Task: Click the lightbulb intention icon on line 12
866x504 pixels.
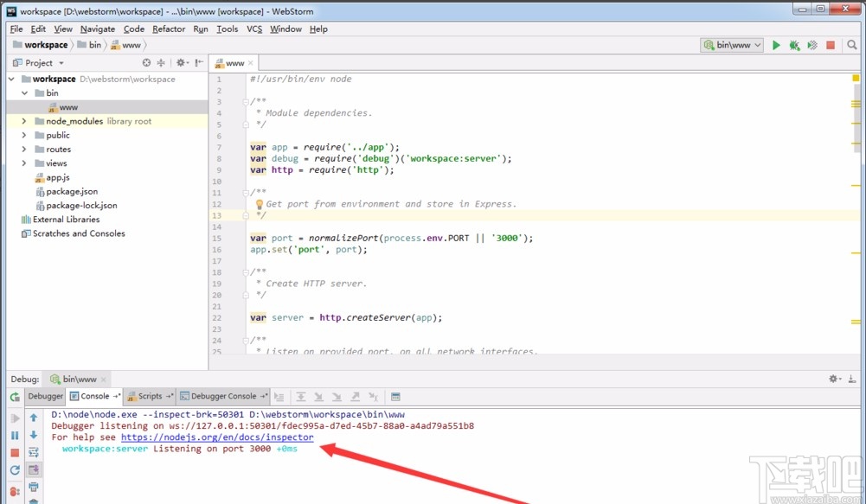Action: pos(259,204)
